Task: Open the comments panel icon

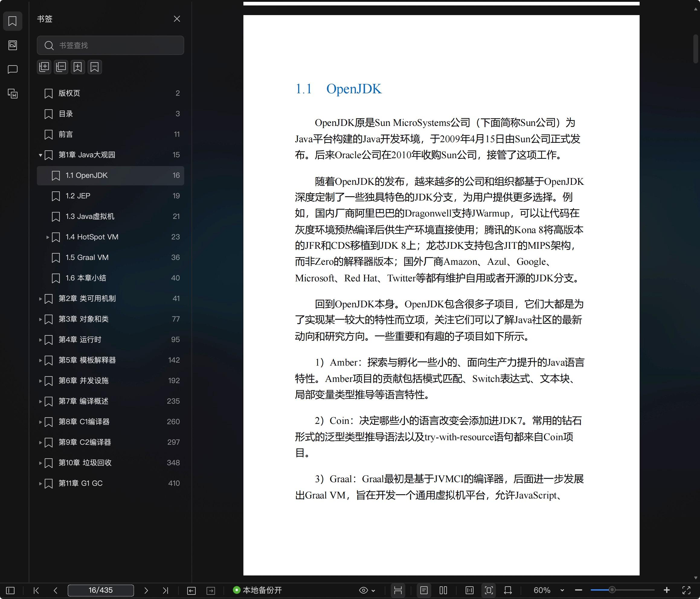Action: (12, 69)
